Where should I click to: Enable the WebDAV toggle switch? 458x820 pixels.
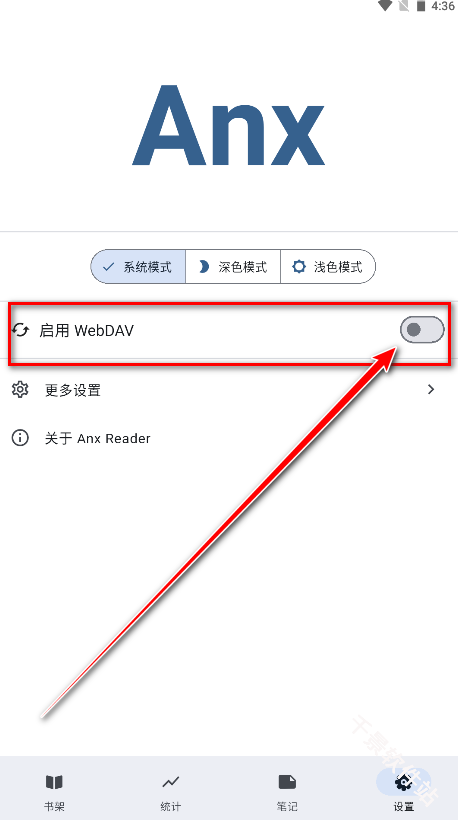[422, 330]
